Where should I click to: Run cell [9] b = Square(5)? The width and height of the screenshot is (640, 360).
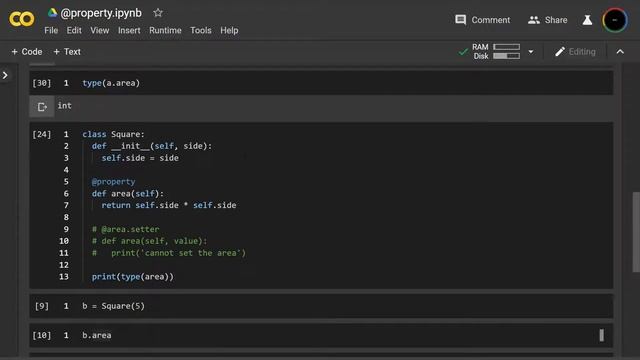42,306
